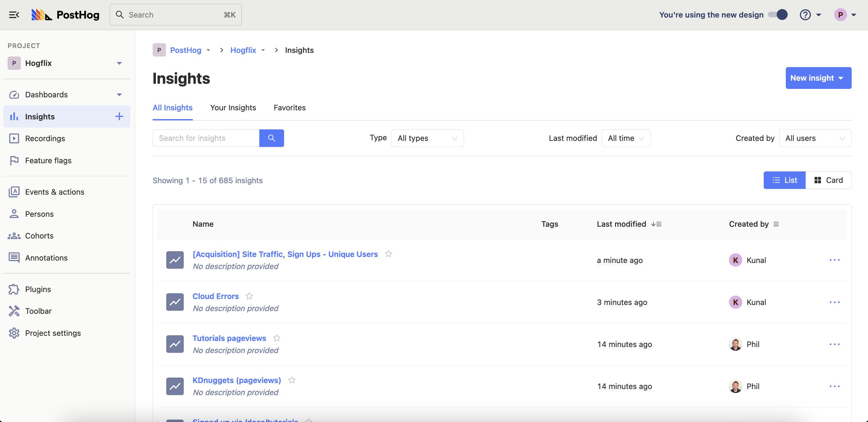Image resolution: width=868 pixels, height=422 pixels.
Task: Favorite the Acquisition Site Traffic insight star
Action: [388, 253]
